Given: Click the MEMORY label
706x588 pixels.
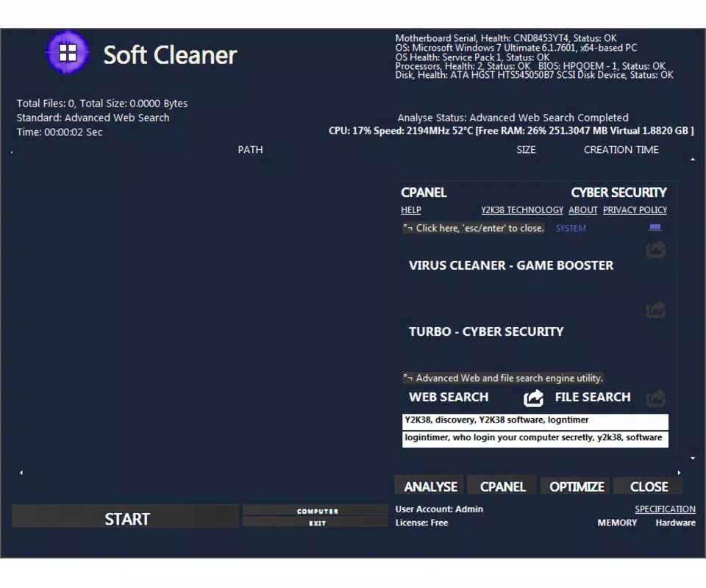Looking at the screenshot, I should [x=617, y=523].
